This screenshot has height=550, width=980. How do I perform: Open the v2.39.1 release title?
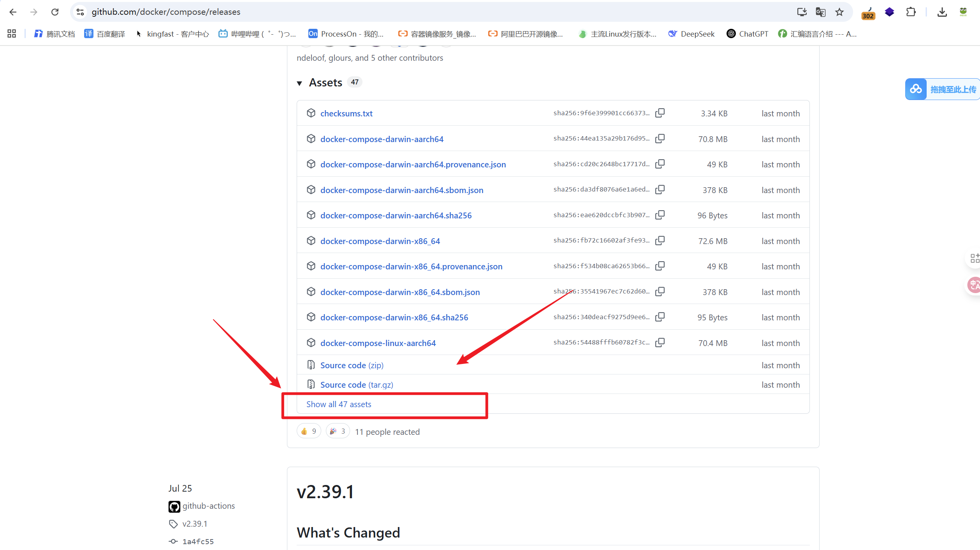[x=325, y=492]
